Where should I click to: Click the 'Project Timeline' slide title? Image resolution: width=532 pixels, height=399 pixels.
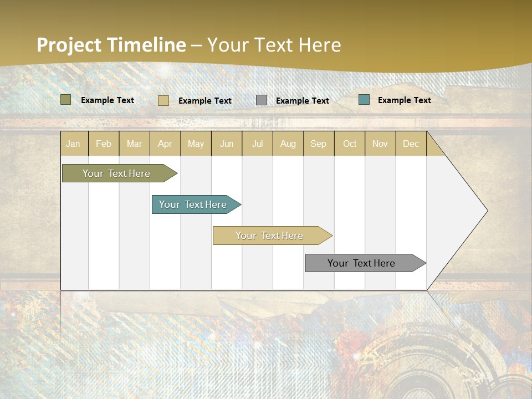111,45
